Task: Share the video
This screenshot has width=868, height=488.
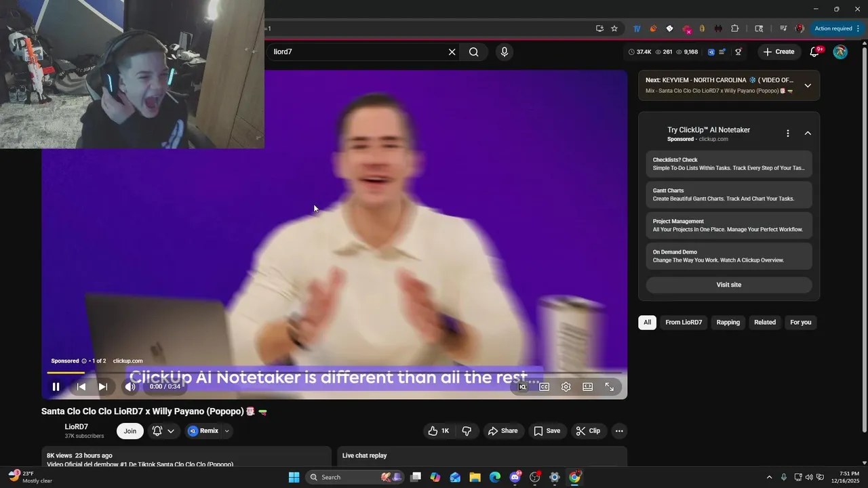Action: tap(502, 431)
